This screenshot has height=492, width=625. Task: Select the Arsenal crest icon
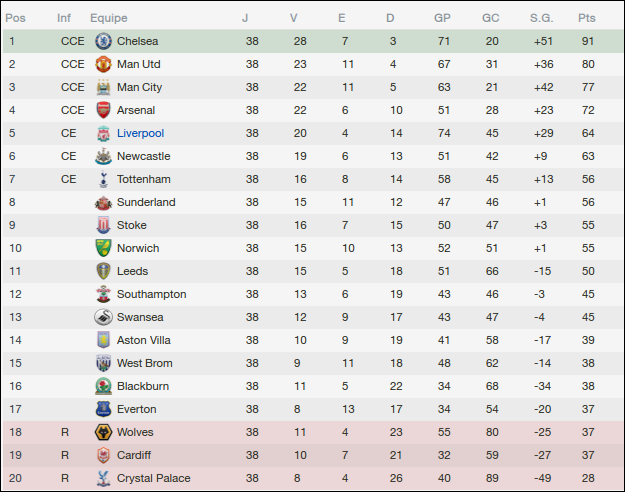[x=102, y=110]
